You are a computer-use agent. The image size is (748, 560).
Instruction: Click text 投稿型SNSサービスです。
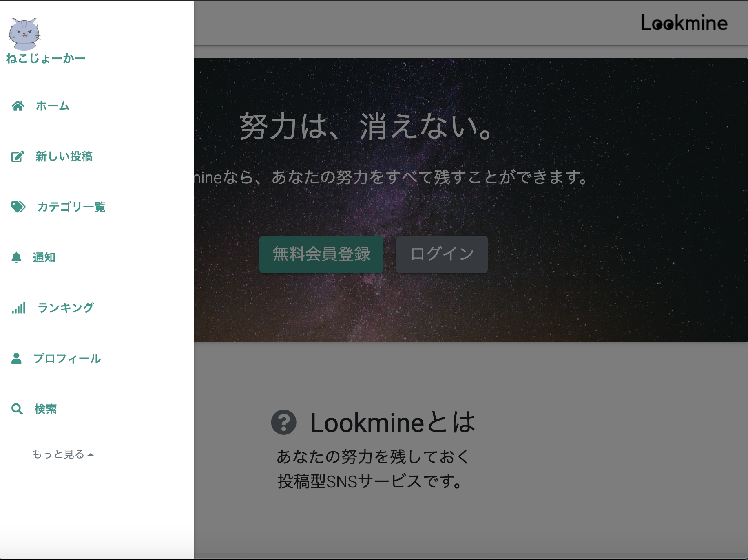(370, 482)
